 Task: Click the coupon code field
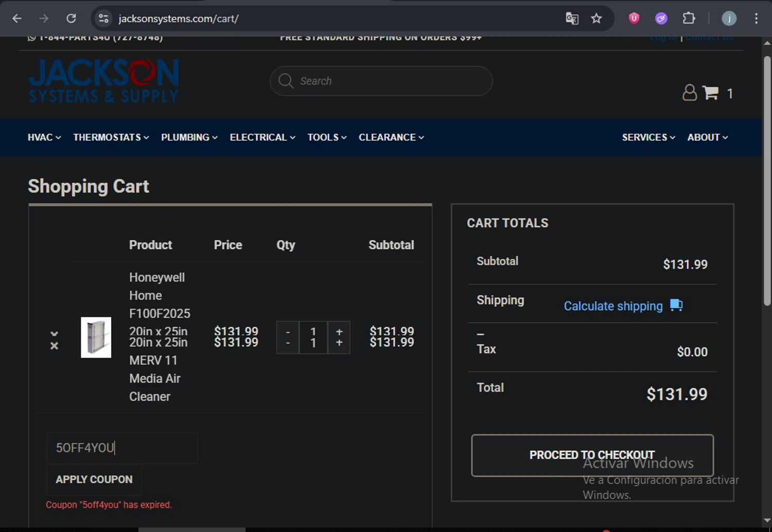pyautogui.click(x=122, y=448)
